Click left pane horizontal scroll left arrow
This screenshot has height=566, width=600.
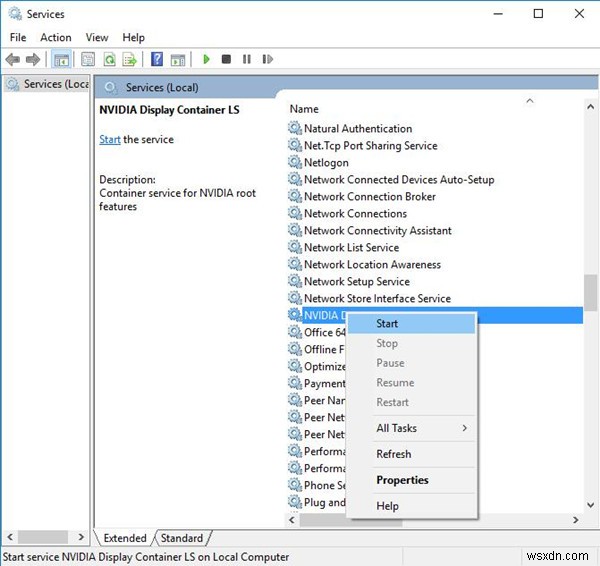click(x=10, y=537)
